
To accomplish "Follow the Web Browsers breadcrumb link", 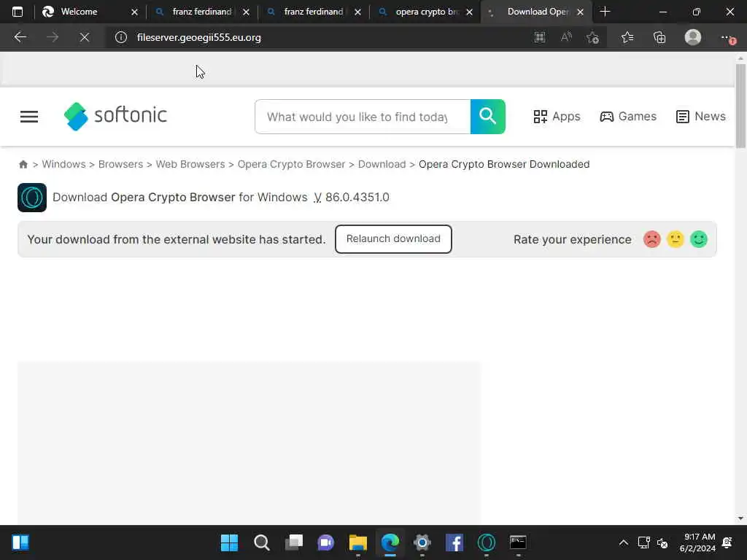I will tap(190, 164).
